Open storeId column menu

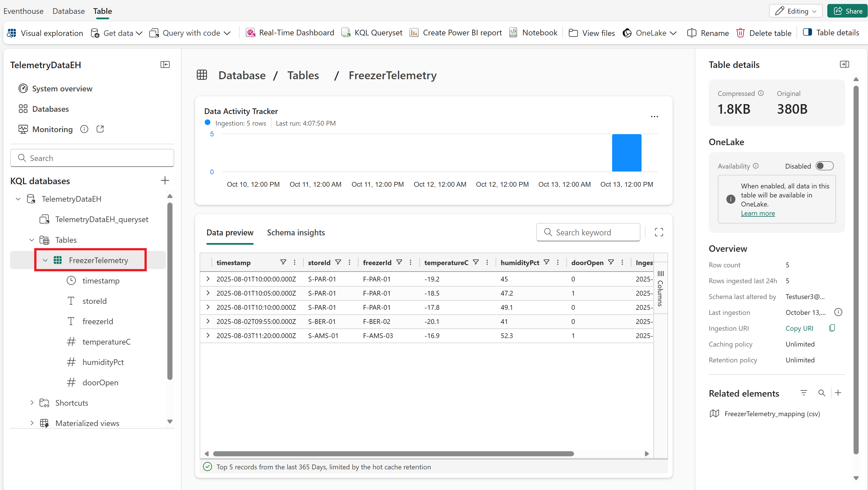click(x=349, y=262)
